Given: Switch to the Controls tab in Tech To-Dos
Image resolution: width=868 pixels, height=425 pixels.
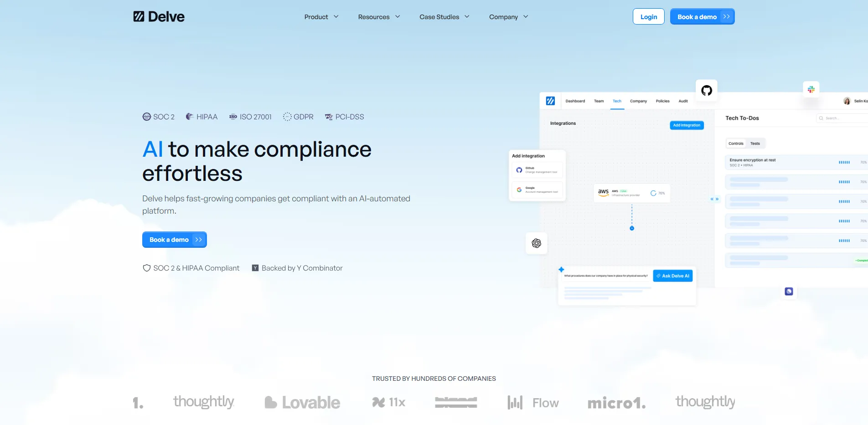Looking at the screenshot, I should (x=735, y=143).
